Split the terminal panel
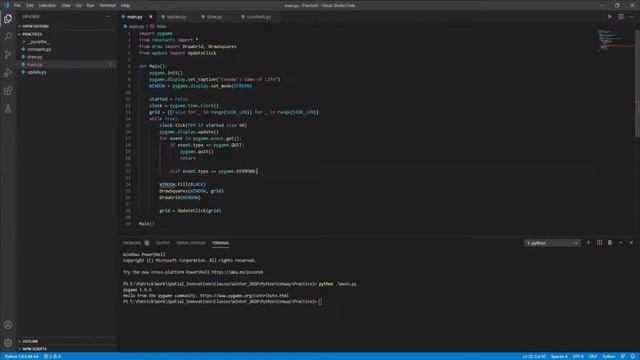Screen dimensions: 640x360 (x=599, y=242)
